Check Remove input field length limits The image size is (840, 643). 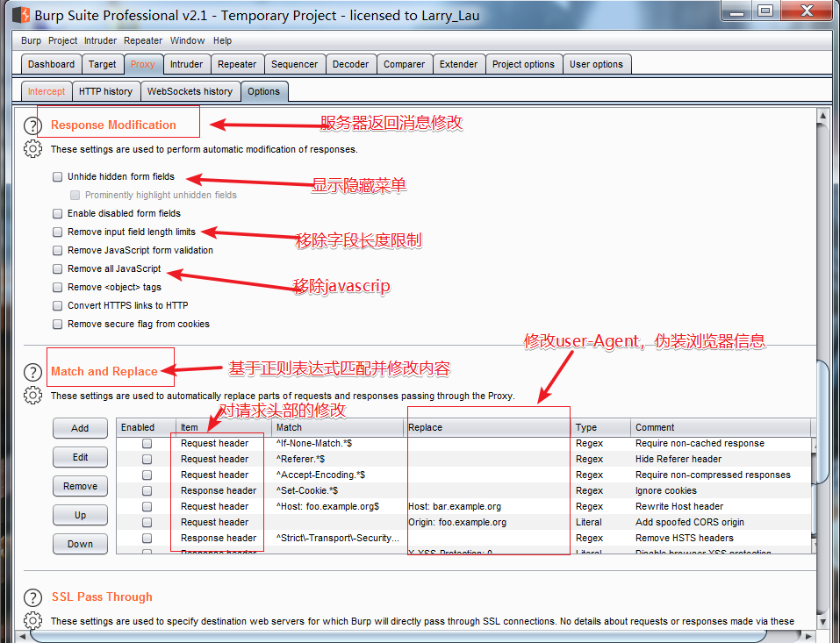coord(57,232)
